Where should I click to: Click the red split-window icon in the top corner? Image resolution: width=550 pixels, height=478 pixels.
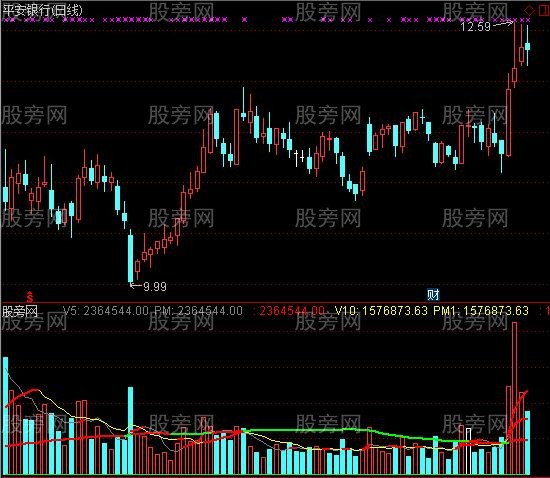[x=544, y=10]
